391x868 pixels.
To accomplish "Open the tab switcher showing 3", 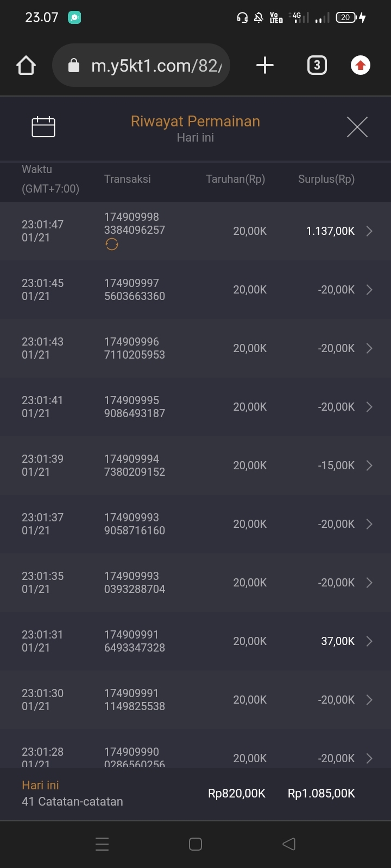I will click(x=317, y=66).
